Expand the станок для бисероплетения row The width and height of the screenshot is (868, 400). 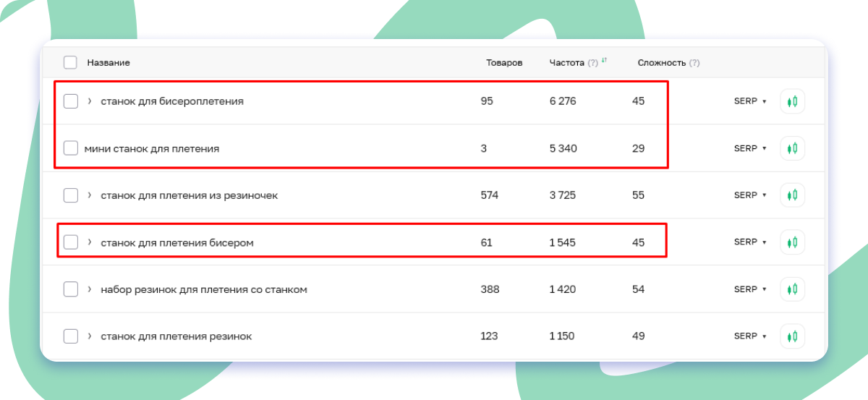click(x=90, y=101)
